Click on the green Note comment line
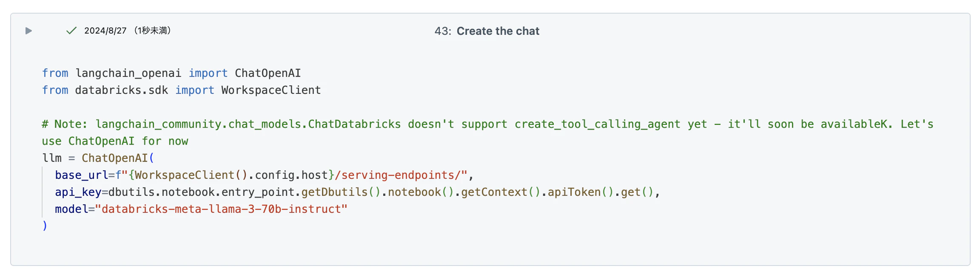The width and height of the screenshot is (980, 277). click(x=487, y=124)
